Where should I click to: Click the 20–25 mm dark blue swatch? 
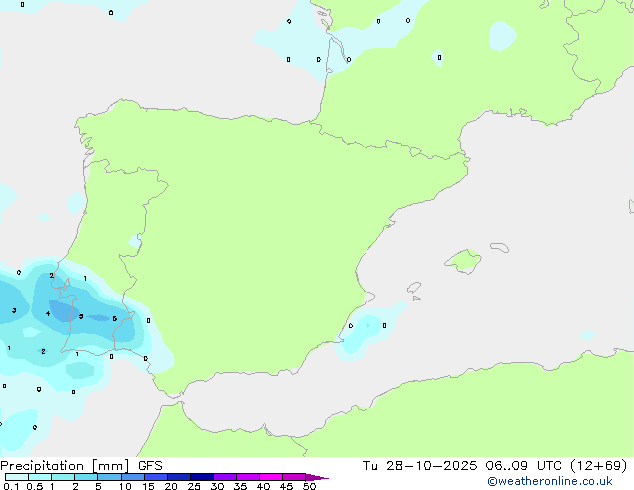(179, 477)
